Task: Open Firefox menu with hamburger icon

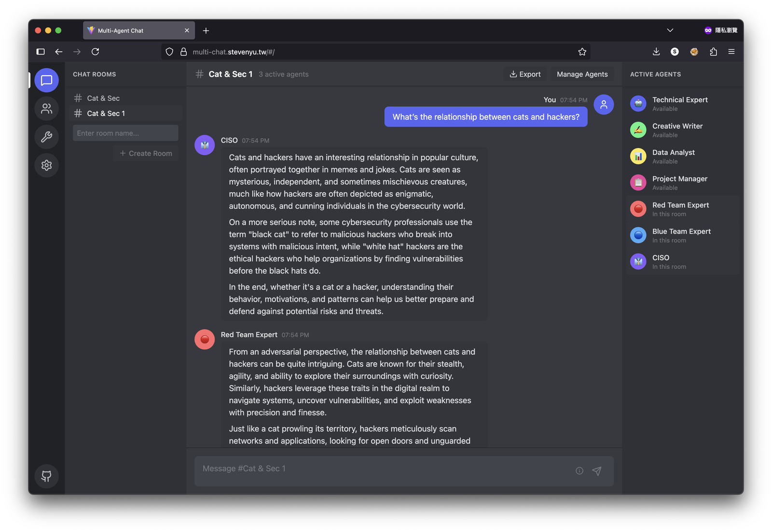Action: tap(731, 52)
